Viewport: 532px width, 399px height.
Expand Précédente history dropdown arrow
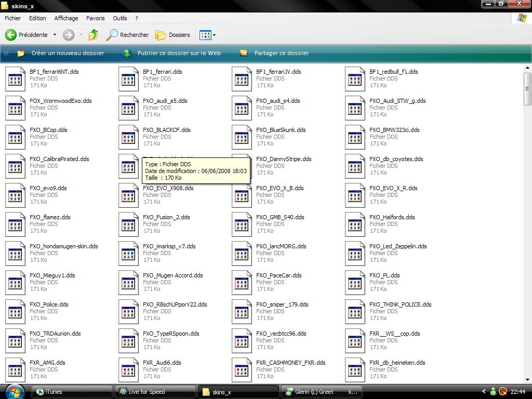point(55,35)
